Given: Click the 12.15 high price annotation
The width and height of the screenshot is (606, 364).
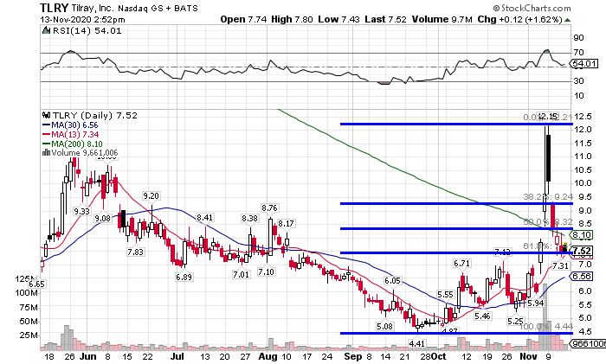Looking at the screenshot, I should 547,116.
